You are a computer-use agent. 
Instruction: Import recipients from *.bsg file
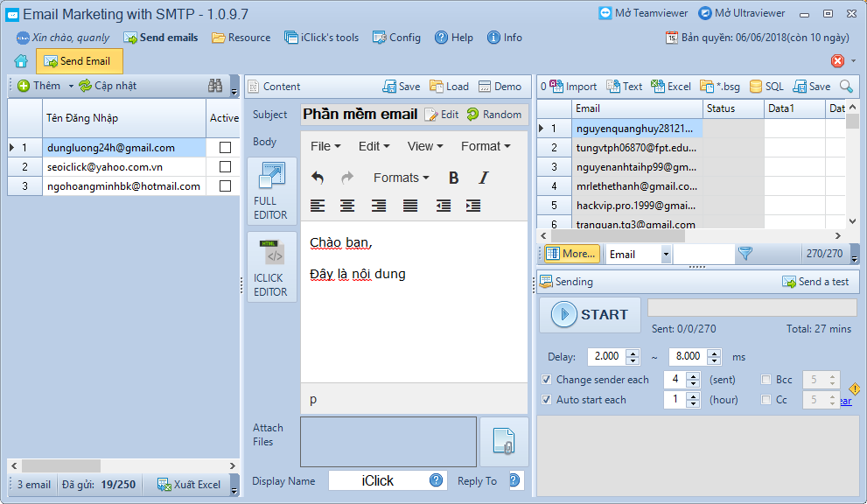tap(720, 87)
